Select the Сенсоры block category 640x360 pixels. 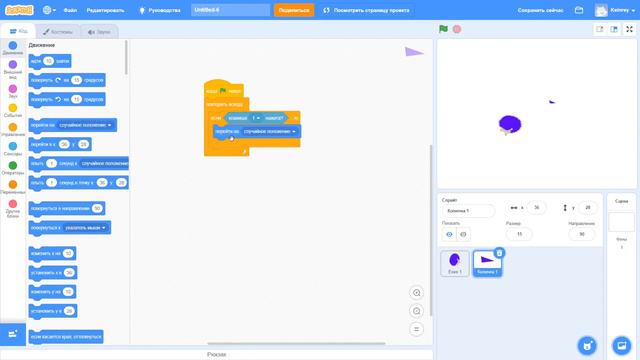pos(13,149)
